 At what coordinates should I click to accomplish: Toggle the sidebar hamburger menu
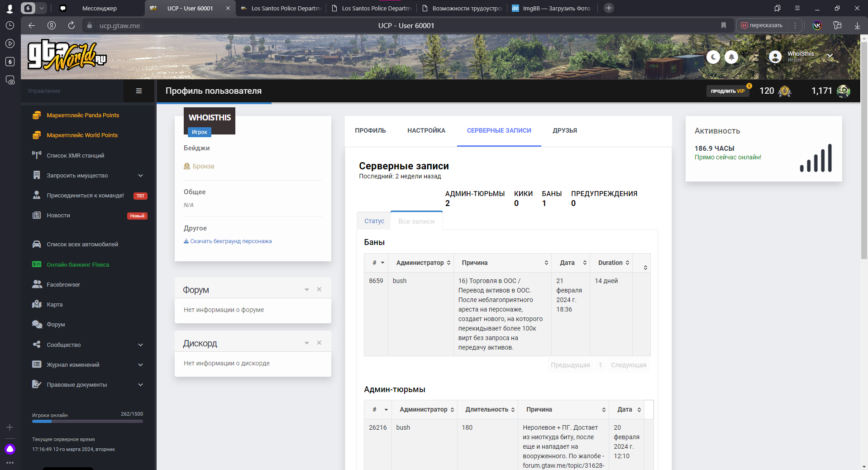[x=139, y=91]
